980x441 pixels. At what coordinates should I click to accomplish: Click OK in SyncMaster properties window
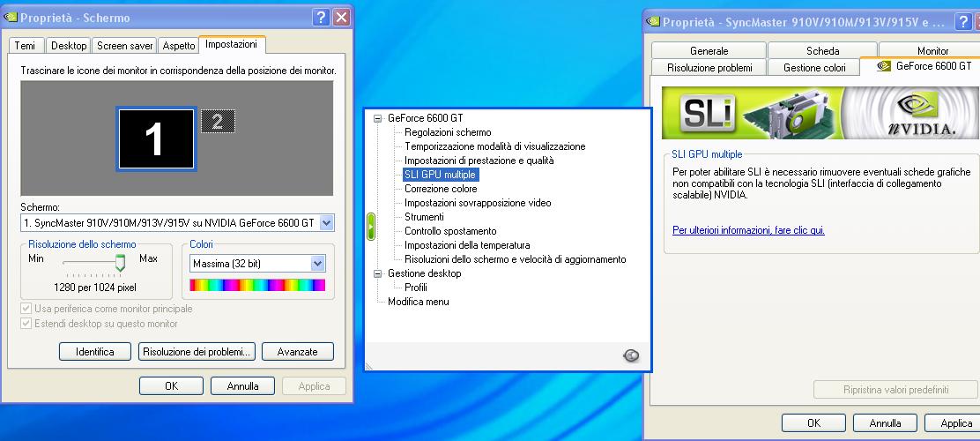coord(813,422)
